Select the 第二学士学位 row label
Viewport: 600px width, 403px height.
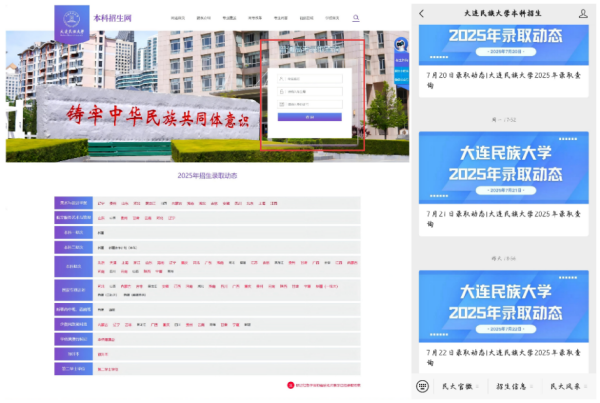click(73, 369)
